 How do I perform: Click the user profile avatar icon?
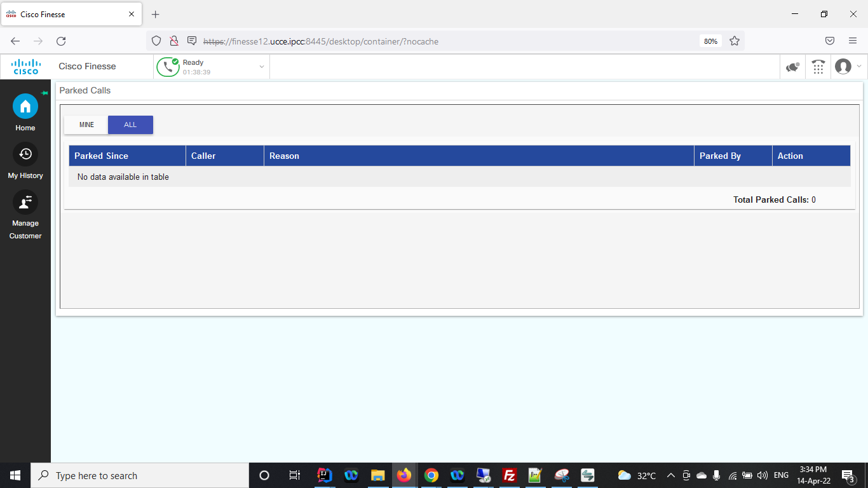click(843, 67)
